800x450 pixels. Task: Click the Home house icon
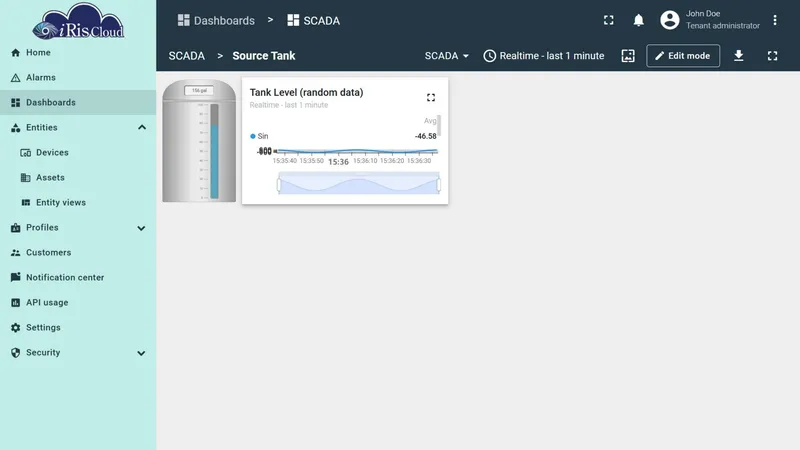15,53
